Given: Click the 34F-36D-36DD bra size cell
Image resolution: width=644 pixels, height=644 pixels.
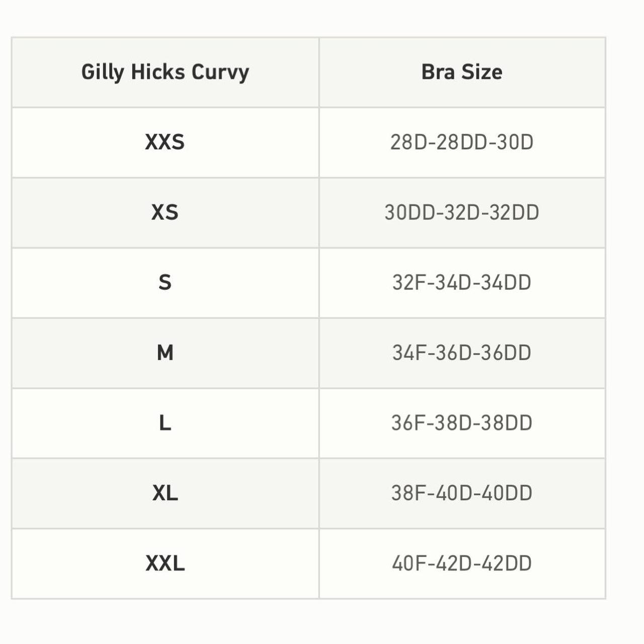Looking at the screenshot, I should [462, 353].
